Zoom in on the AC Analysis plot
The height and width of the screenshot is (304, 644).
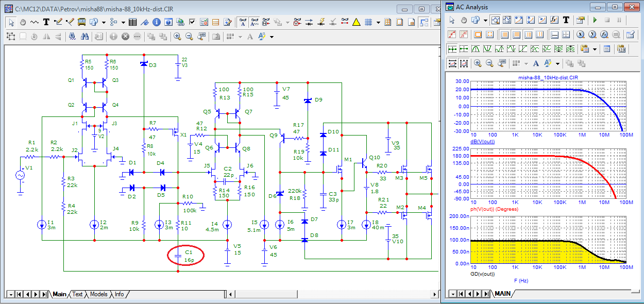(x=478, y=63)
